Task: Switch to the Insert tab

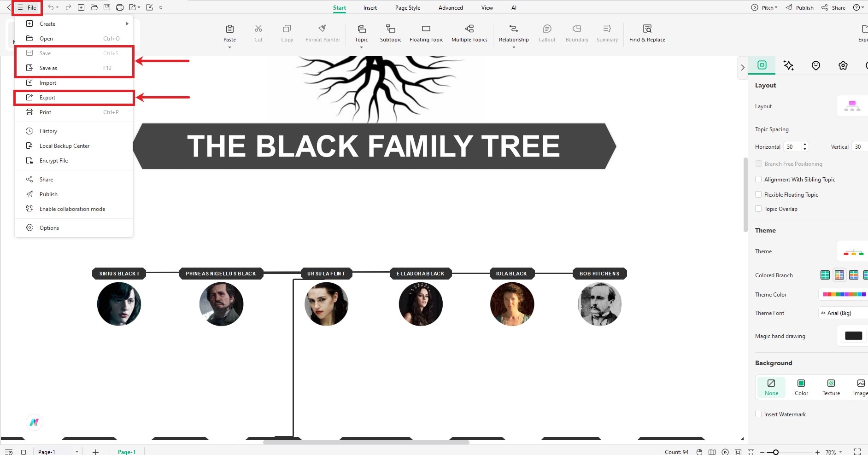Action: coord(370,8)
